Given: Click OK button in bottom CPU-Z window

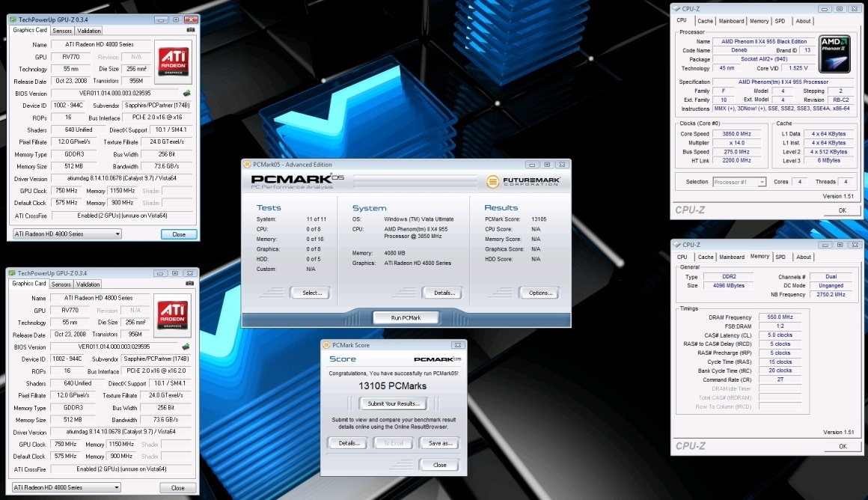Looking at the screenshot, I should 843,446.
